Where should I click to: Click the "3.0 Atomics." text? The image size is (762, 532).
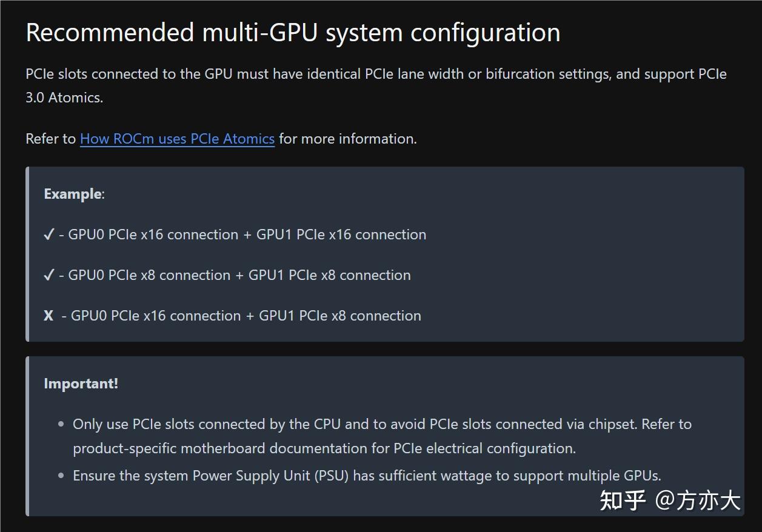point(64,98)
